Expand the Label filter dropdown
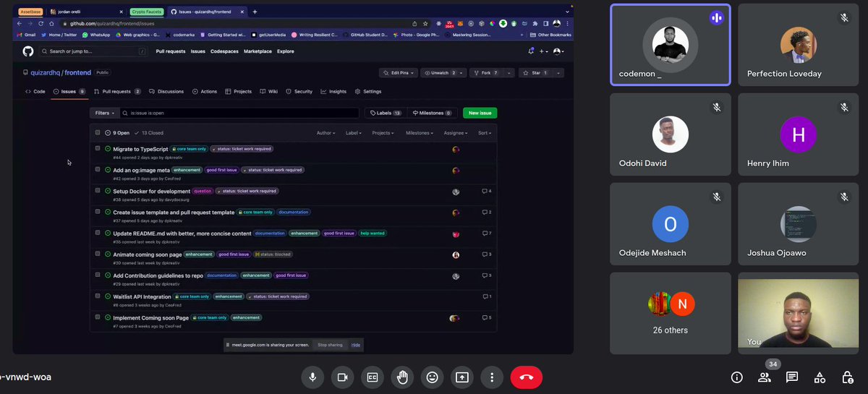The width and height of the screenshot is (868, 394). pos(354,133)
